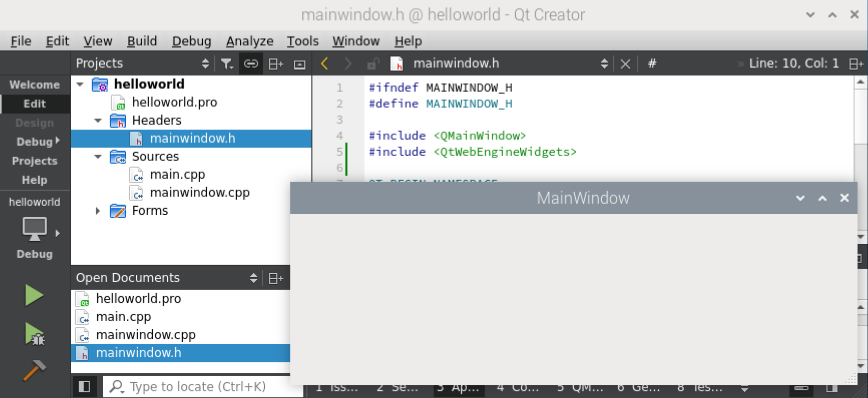
Task: Go back with the yellow left arrow
Action: tap(325, 64)
